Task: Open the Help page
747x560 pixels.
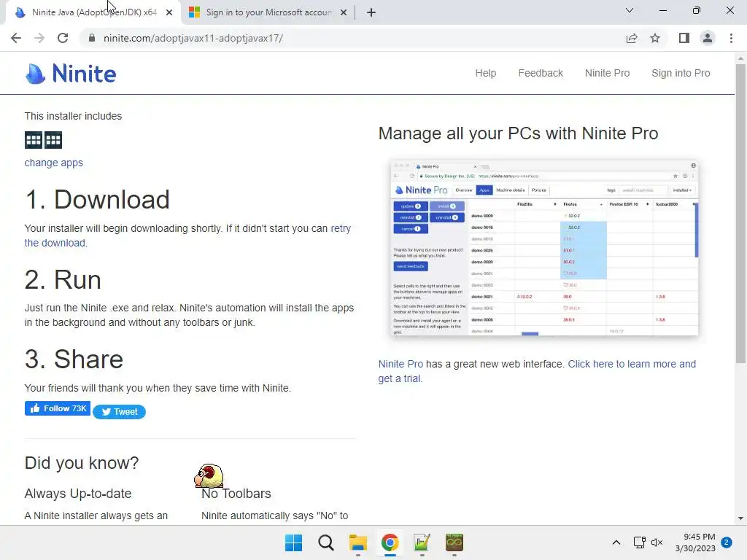Action: 485,74
